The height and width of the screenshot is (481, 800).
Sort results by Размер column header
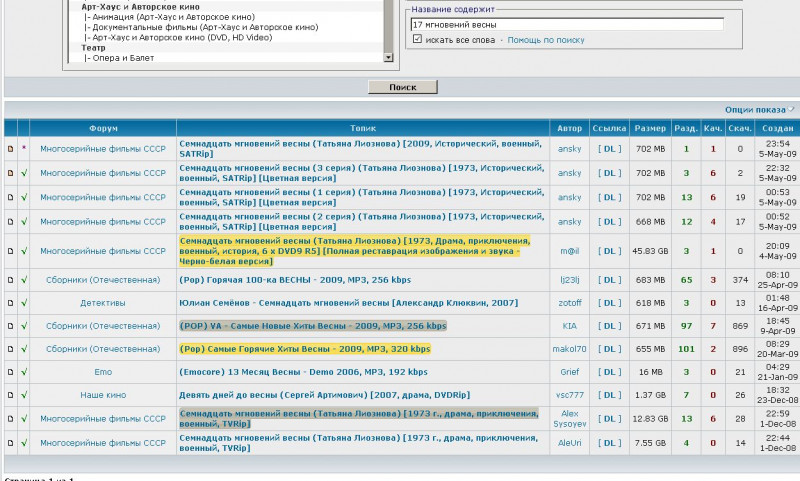650,128
